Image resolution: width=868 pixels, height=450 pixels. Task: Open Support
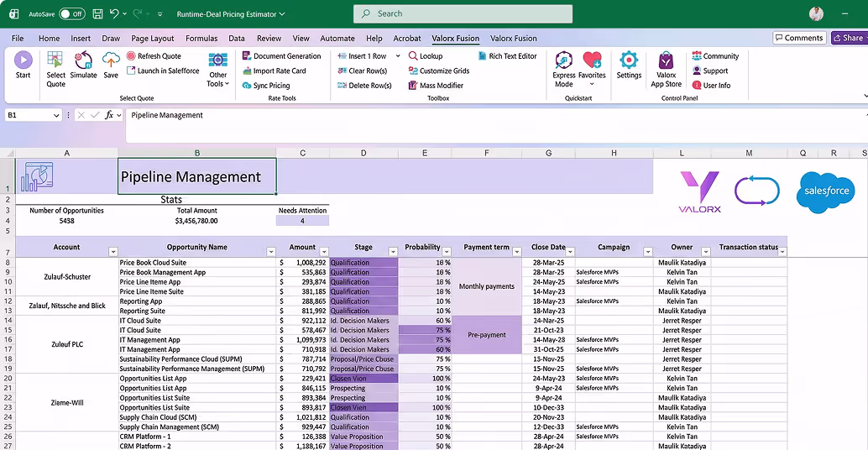pyautogui.click(x=709, y=71)
